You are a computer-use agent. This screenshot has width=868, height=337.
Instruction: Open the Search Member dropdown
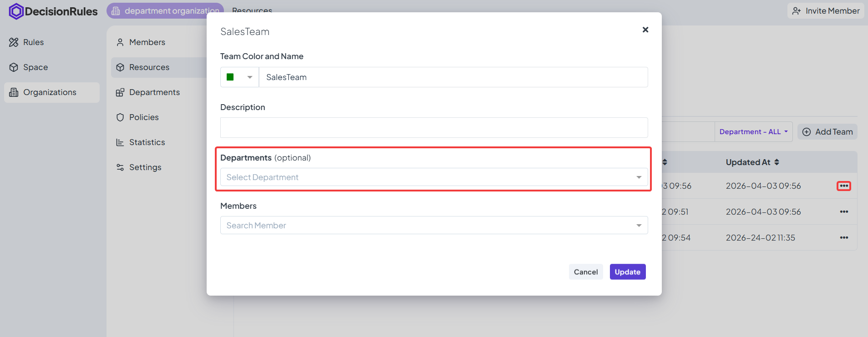point(434,226)
